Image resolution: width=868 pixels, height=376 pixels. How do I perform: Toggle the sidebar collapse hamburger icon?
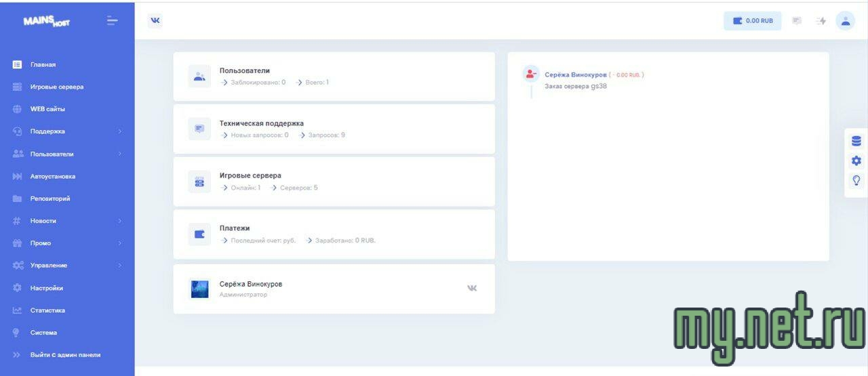click(112, 21)
